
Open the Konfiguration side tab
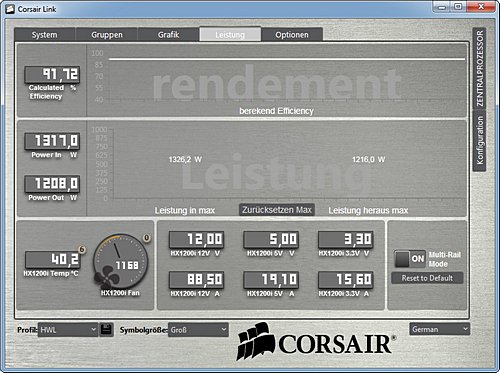(x=479, y=140)
